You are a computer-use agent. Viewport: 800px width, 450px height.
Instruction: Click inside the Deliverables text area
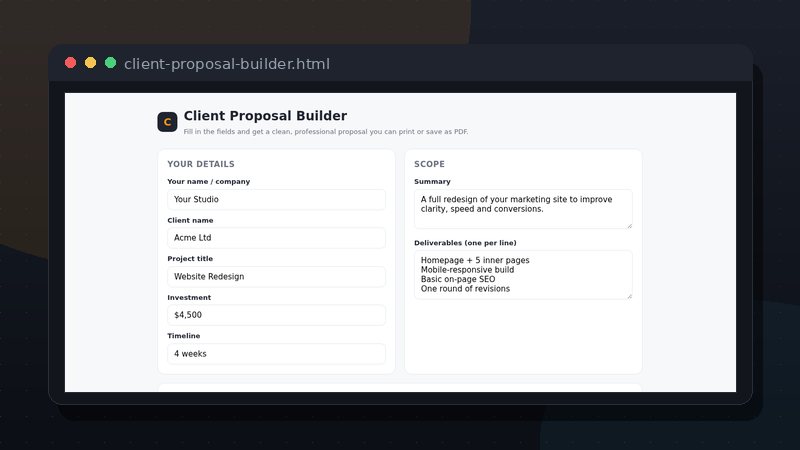pos(523,274)
